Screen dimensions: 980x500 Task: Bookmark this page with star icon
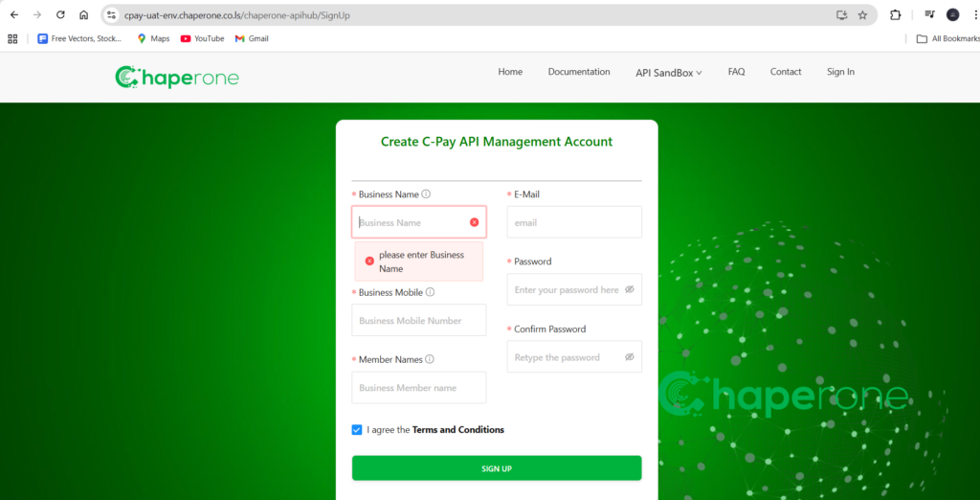click(x=862, y=15)
